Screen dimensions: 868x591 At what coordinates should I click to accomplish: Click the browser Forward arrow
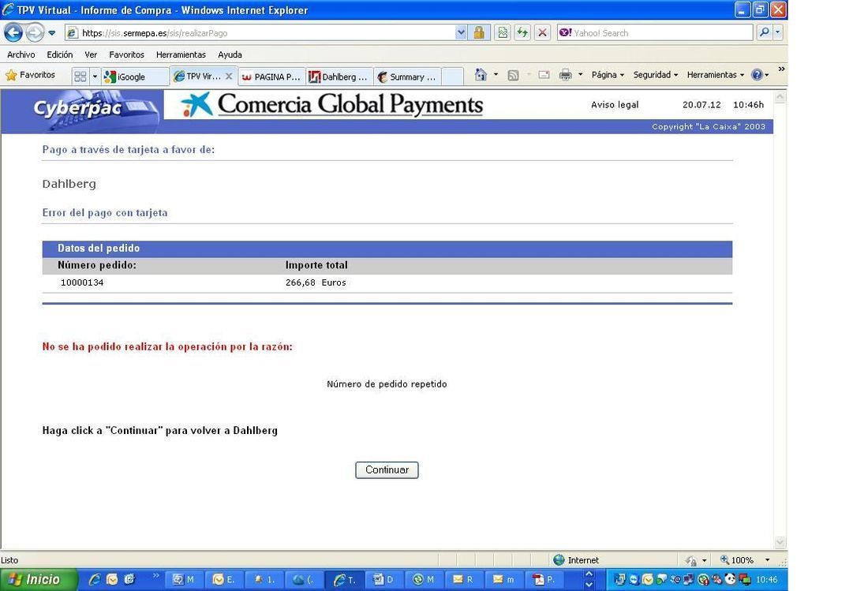pos(35,32)
